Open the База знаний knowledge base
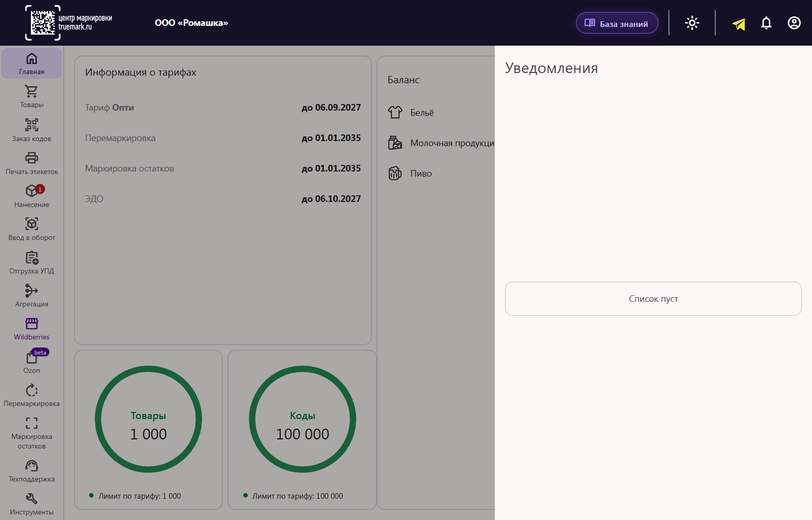The height and width of the screenshot is (520, 812). (617, 23)
